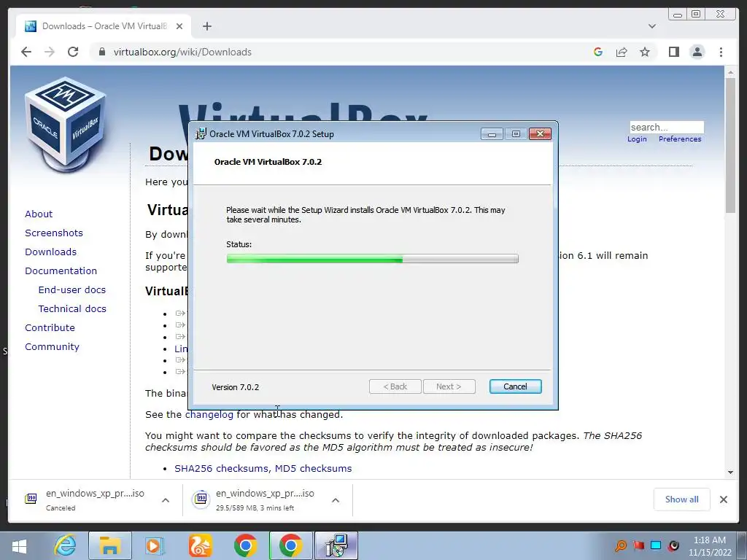747x560 pixels.
Task: Click the canceled ISO file icon
Action: 31,499
